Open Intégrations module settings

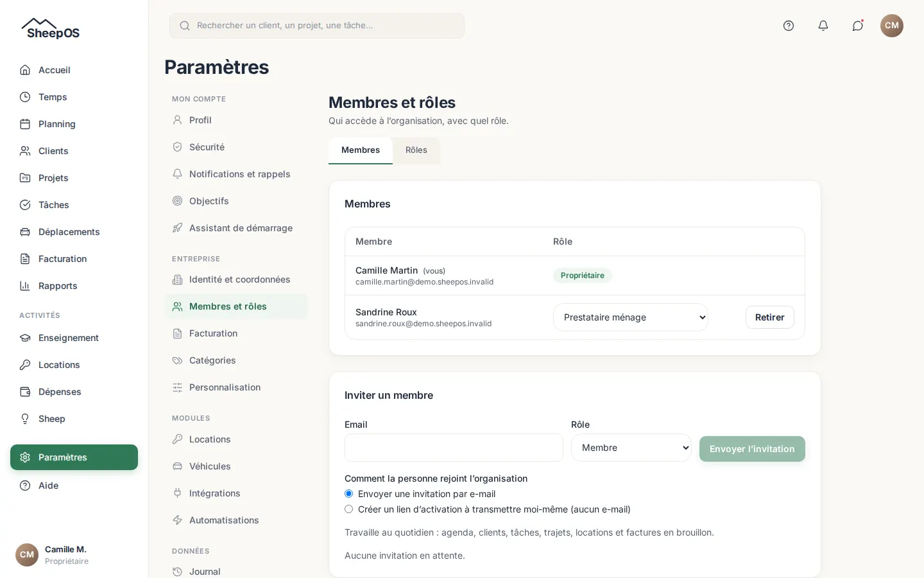[236, 493]
